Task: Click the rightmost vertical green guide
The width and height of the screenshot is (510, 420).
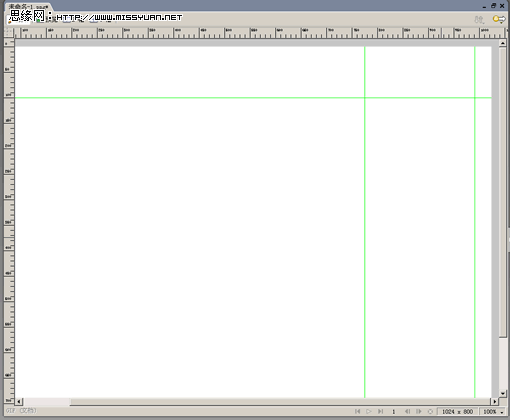Action: 475,222
